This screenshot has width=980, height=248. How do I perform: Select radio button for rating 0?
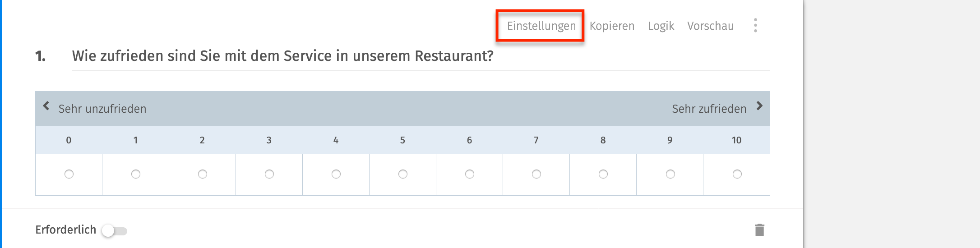coord(69,174)
